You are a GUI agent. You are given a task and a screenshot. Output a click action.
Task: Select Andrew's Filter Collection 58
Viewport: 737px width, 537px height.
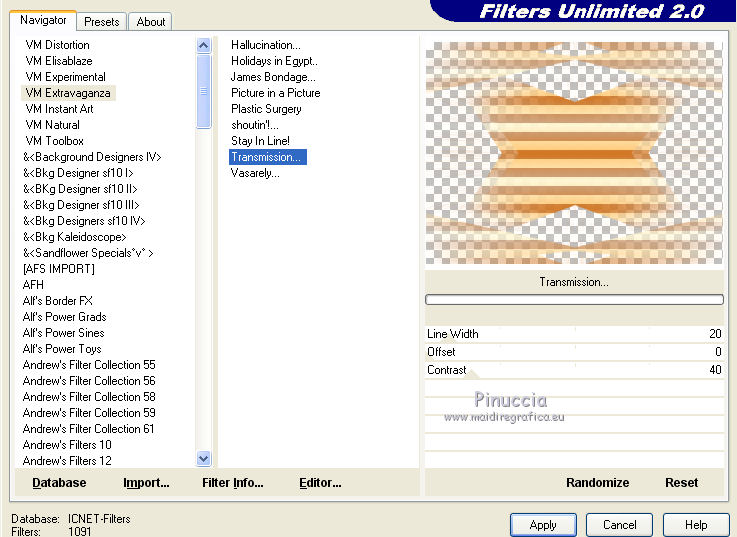click(x=89, y=396)
